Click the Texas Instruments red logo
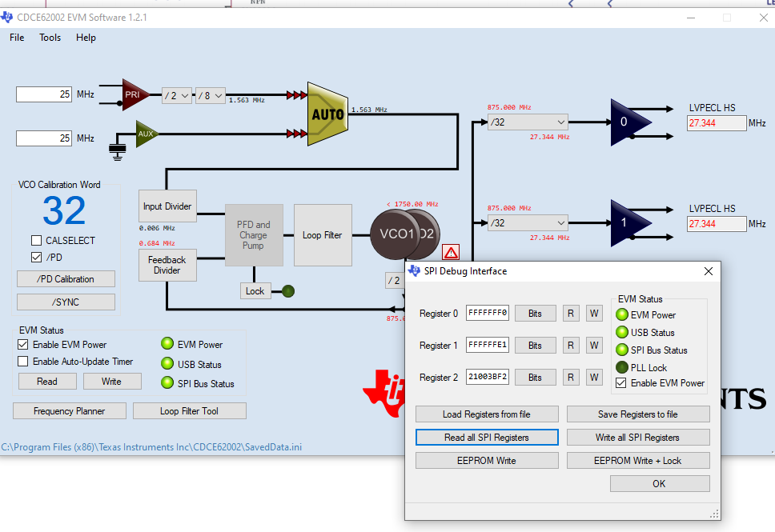The width and height of the screenshot is (775, 532). 383,394
